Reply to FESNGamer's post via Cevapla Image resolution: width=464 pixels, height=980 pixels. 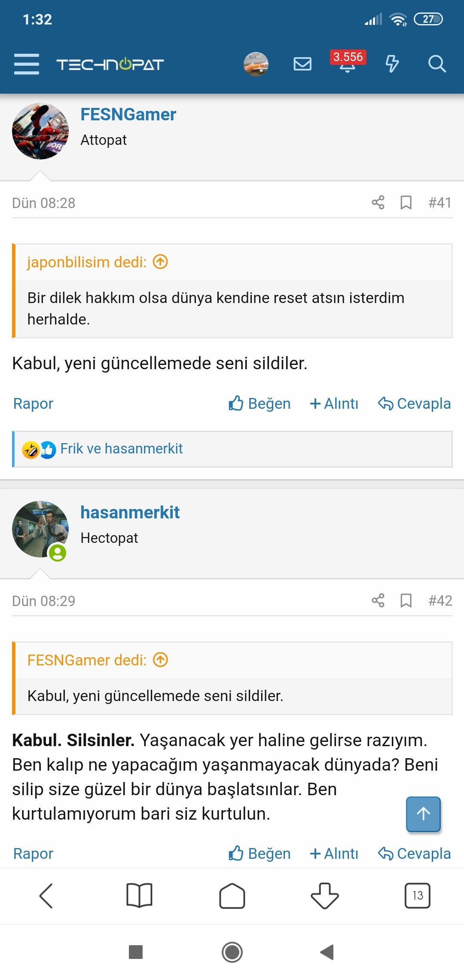click(414, 404)
